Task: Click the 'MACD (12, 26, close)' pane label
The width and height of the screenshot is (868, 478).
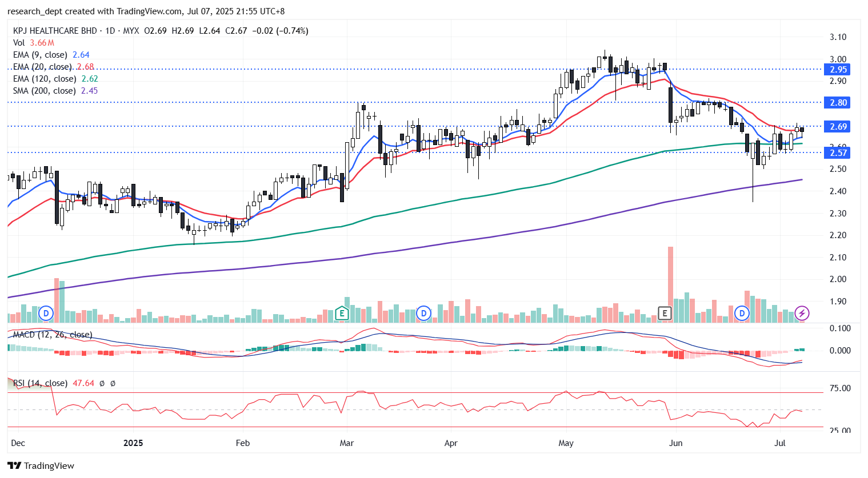Action: pos(53,335)
